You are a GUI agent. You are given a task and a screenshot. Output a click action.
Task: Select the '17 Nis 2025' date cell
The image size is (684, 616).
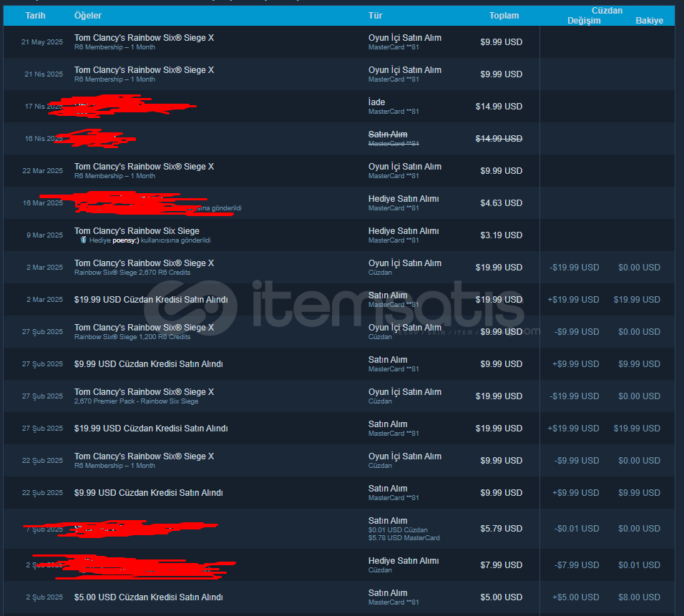click(43, 107)
